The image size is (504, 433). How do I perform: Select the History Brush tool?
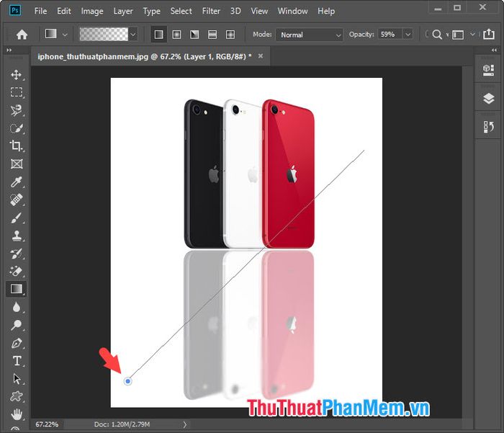(16, 254)
